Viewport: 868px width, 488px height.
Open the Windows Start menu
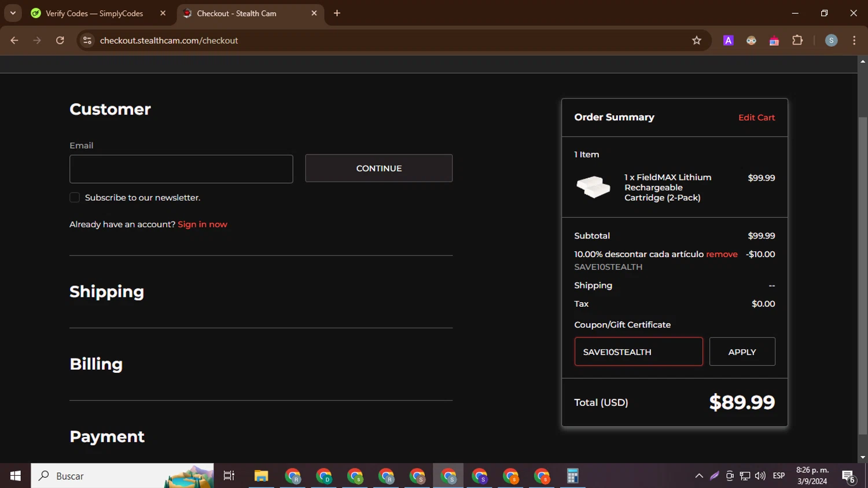(x=16, y=476)
